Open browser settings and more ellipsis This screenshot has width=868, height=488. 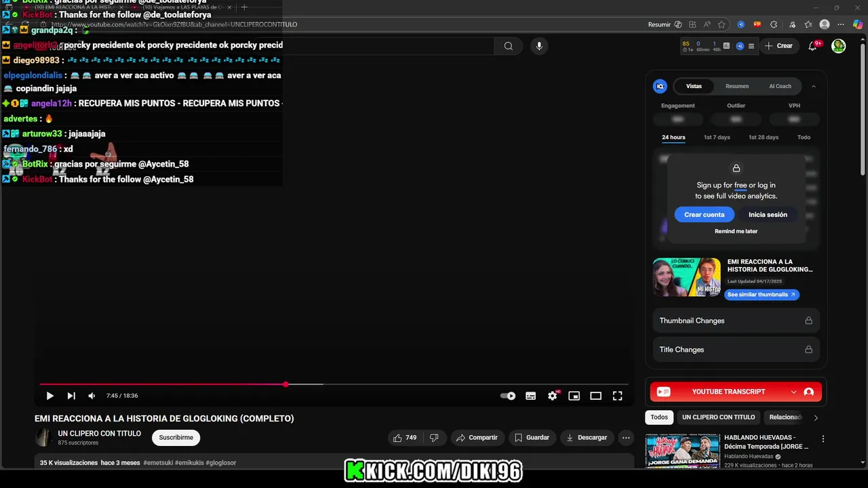tap(842, 24)
